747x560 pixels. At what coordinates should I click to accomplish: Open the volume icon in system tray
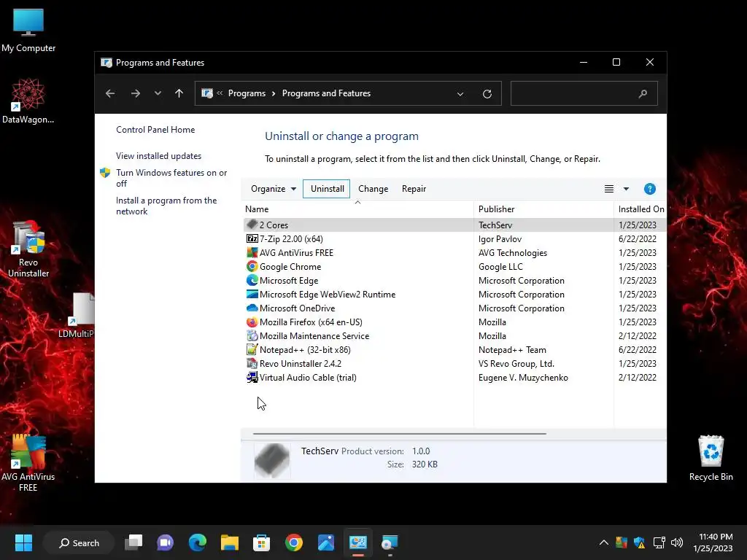coord(676,542)
